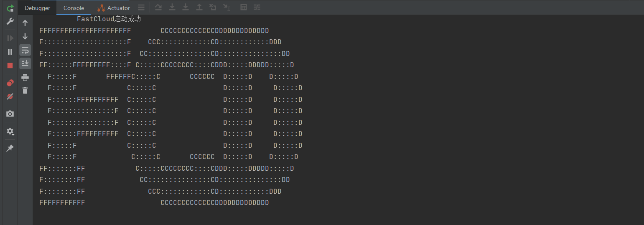Pause the running program
Screen dimensions: 644x225
10,52
